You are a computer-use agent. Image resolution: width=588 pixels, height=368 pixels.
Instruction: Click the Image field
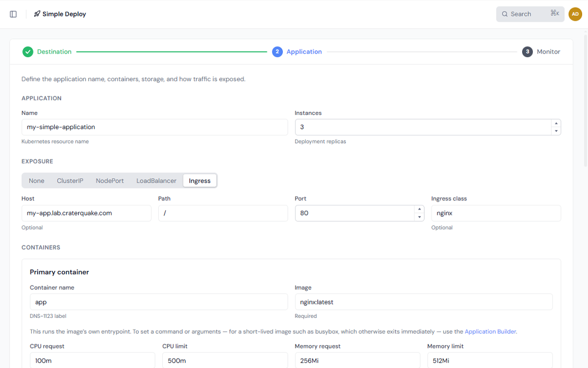tap(424, 302)
